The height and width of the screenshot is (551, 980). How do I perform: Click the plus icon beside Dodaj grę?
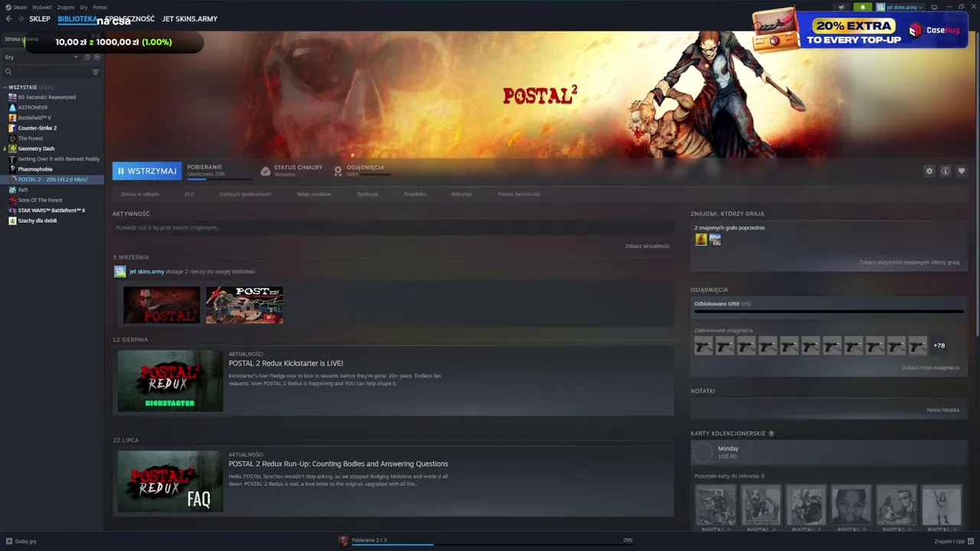pos(9,541)
